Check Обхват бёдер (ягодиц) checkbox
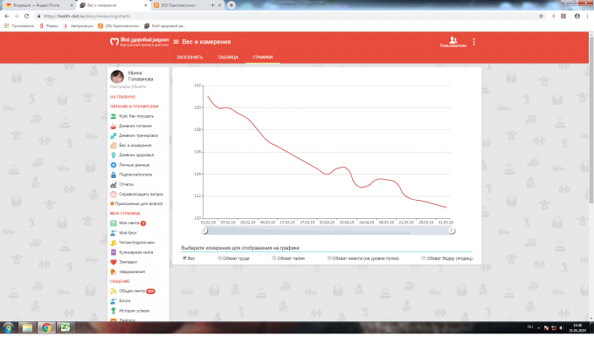 [423, 258]
